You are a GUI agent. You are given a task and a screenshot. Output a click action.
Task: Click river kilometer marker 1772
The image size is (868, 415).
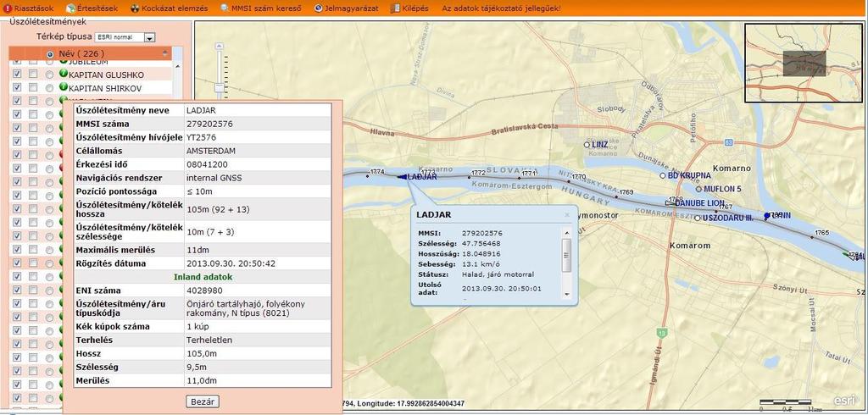(x=469, y=177)
